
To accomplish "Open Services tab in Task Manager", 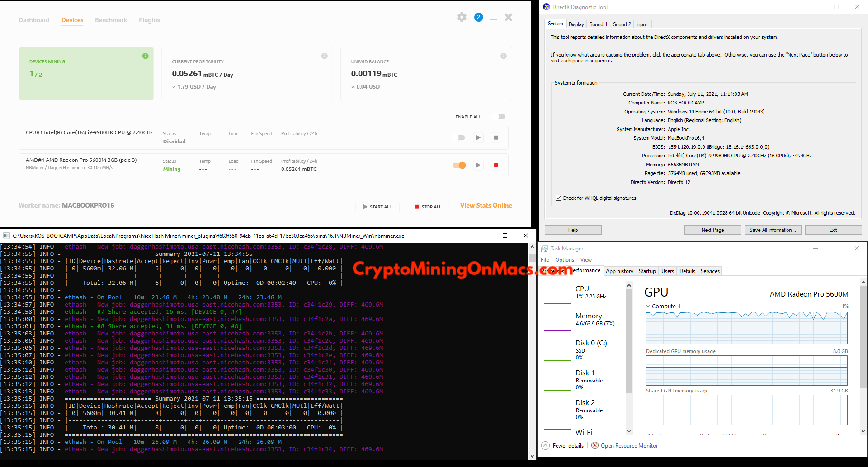I will (x=710, y=271).
